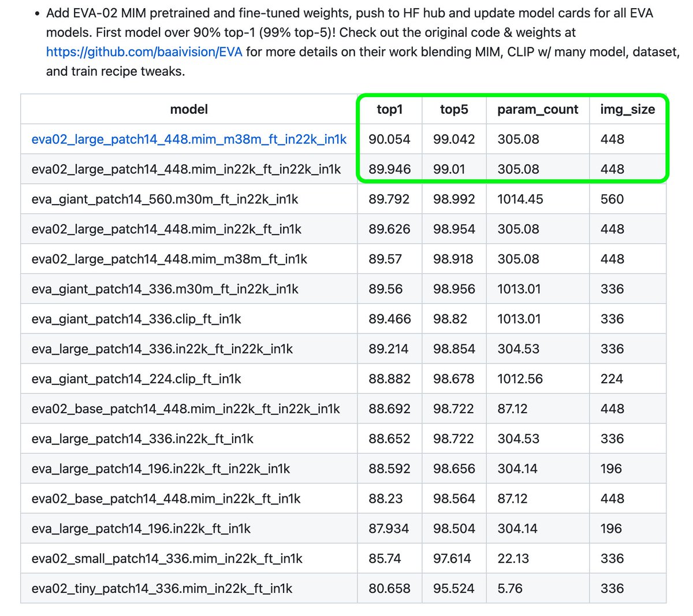
Task: Open the eva02_large_patch14_448.mim_m38m_ft_in22k_in1k model link
Action: click(x=188, y=139)
